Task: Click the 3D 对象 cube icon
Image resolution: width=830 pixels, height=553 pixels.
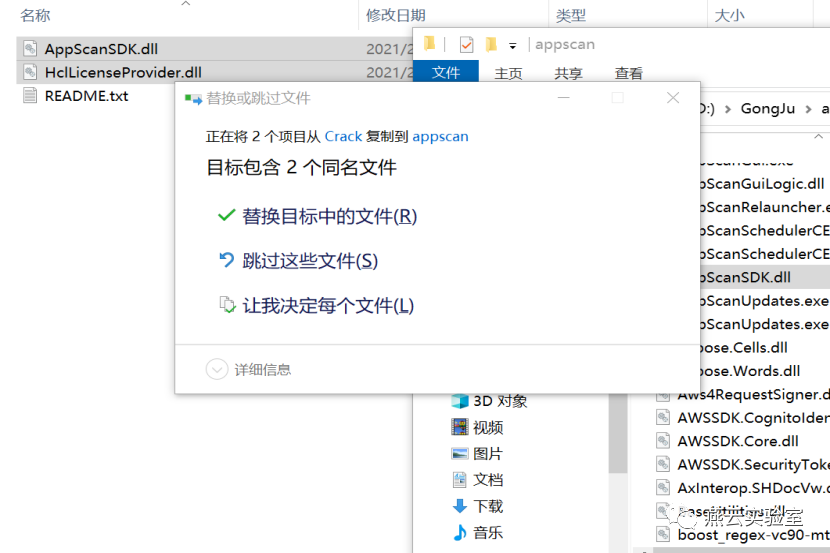Action: tap(460, 401)
